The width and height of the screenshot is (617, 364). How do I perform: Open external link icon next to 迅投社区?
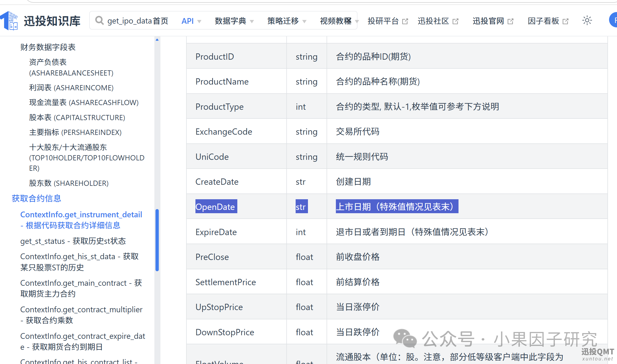(x=455, y=21)
